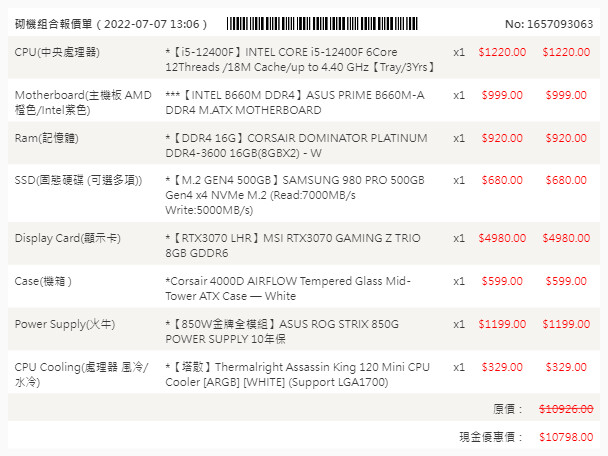Image resolution: width=608 pixels, height=456 pixels.
Task: Click the Display Card category label
Action: [67, 238]
